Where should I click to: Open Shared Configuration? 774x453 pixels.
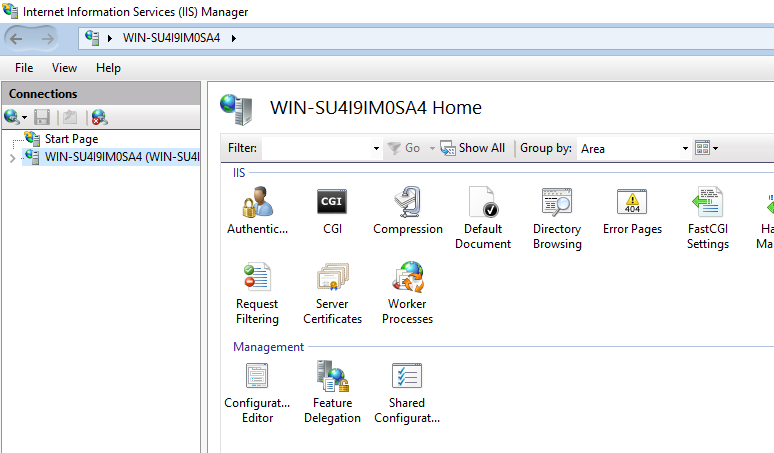[x=407, y=393]
